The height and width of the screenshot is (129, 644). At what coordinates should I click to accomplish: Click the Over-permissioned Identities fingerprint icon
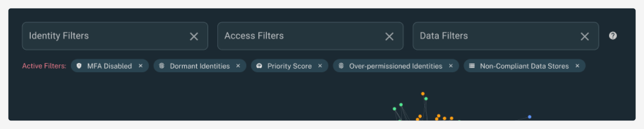pyautogui.click(x=341, y=66)
